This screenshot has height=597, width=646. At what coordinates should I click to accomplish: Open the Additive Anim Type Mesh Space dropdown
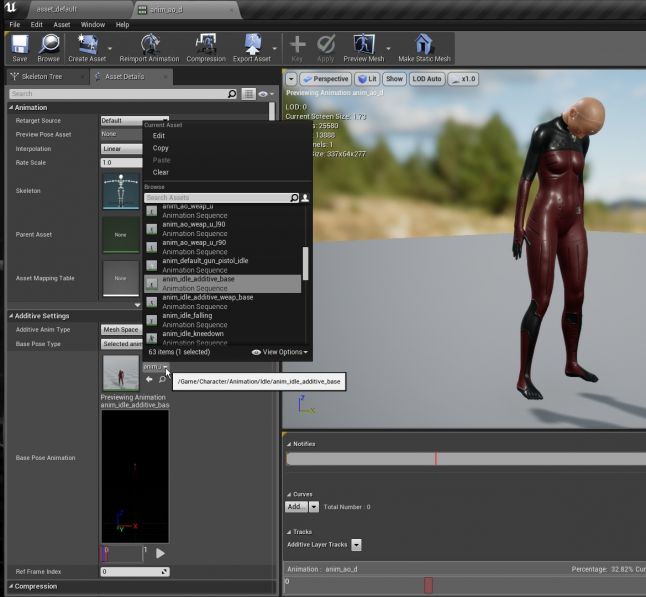point(120,329)
